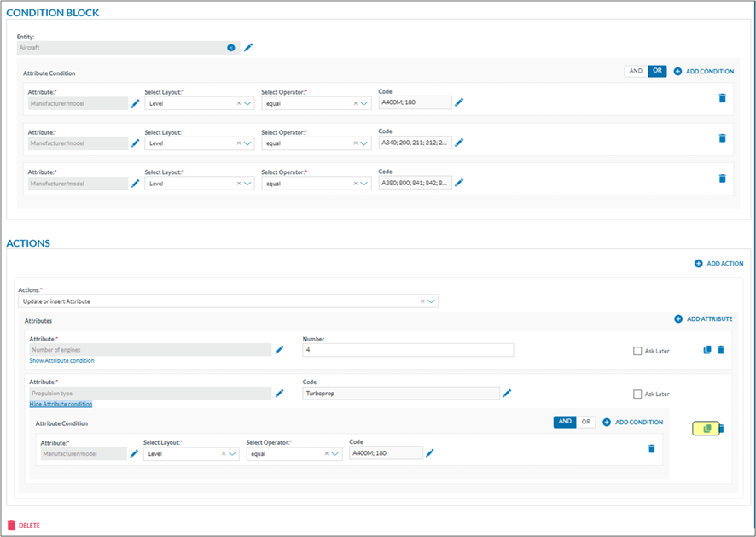Image resolution: width=756 pixels, height=537 pixels.
Task: Duplicate the Propulsion type attribute
Action: [707, 429]
